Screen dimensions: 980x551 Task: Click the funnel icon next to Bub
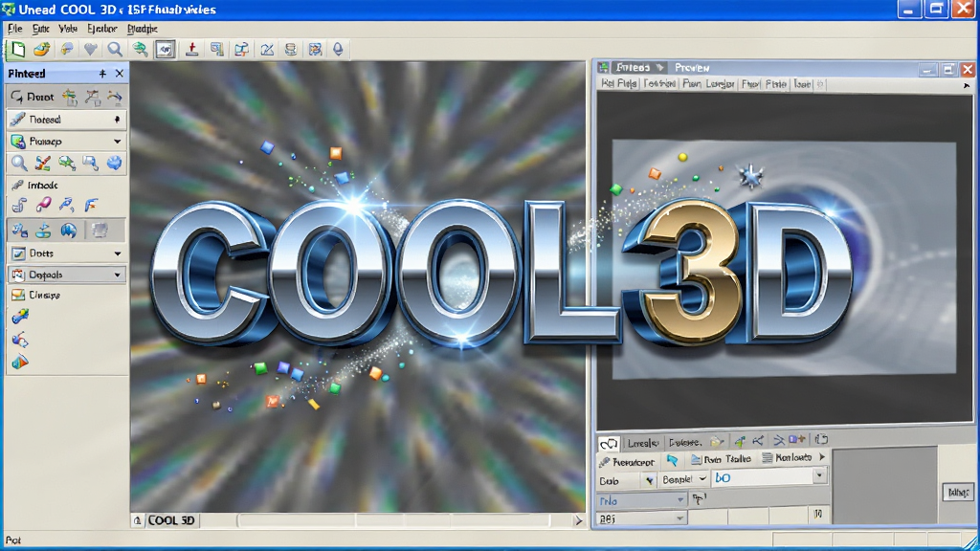[x=650, y=480]
